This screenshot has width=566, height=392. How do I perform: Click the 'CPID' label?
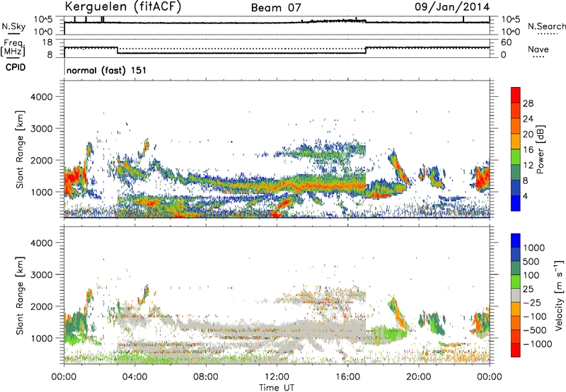(16, 67)
